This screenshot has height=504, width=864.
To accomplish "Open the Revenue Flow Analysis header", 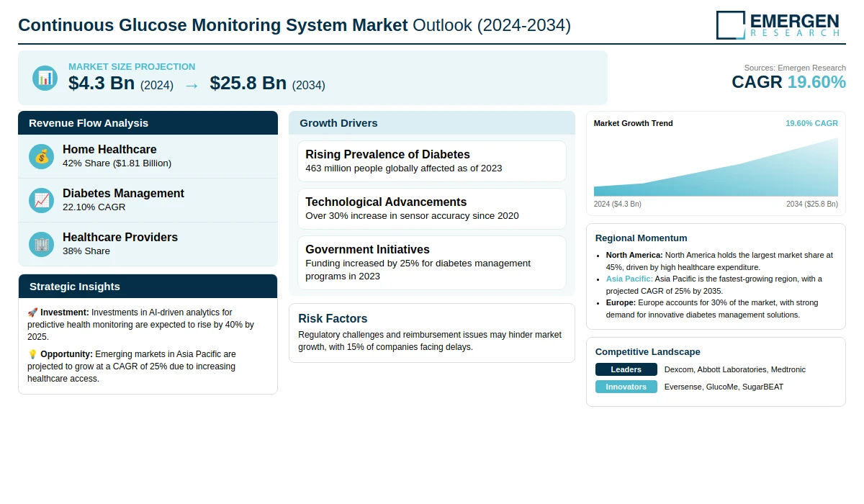I will 148,123.
